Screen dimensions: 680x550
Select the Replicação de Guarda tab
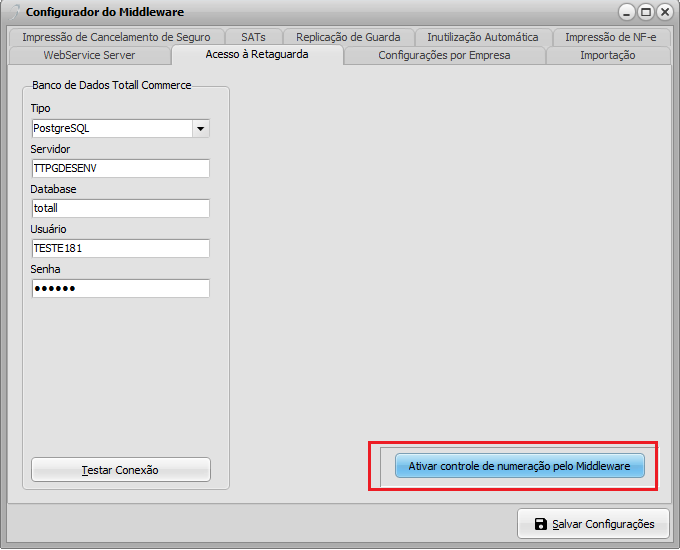coord(348,37)
